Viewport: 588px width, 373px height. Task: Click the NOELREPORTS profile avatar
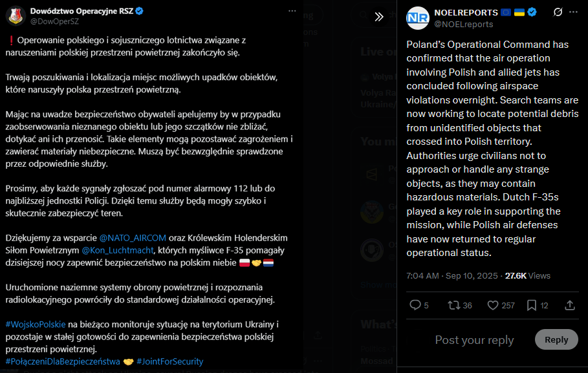pos(418,18)
